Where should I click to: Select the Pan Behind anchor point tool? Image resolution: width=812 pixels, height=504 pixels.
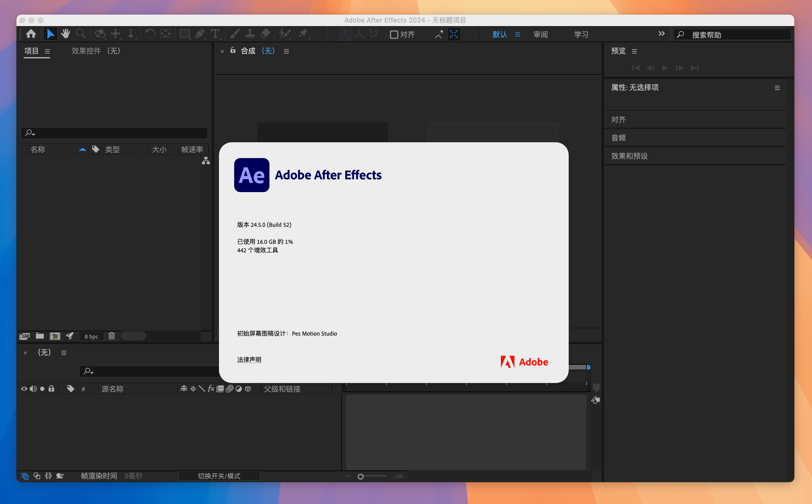tap(165, 34)
